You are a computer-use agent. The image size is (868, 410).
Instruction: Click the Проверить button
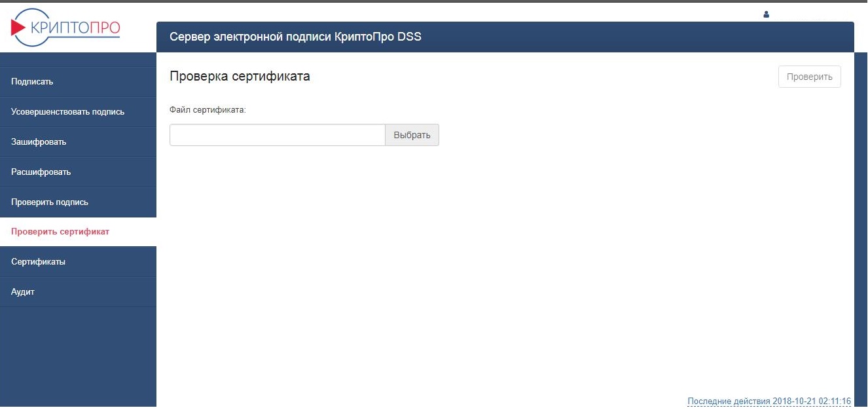pos(809,77)
